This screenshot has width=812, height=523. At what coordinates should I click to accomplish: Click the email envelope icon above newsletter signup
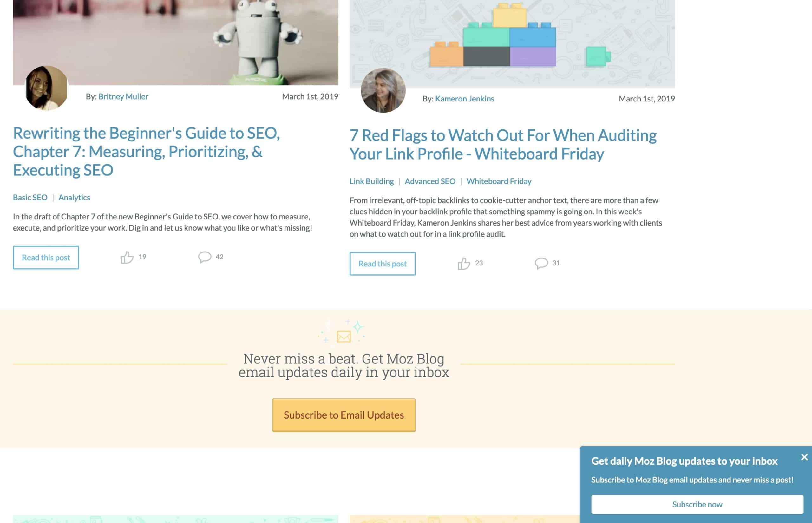click(x=344, y=336)
